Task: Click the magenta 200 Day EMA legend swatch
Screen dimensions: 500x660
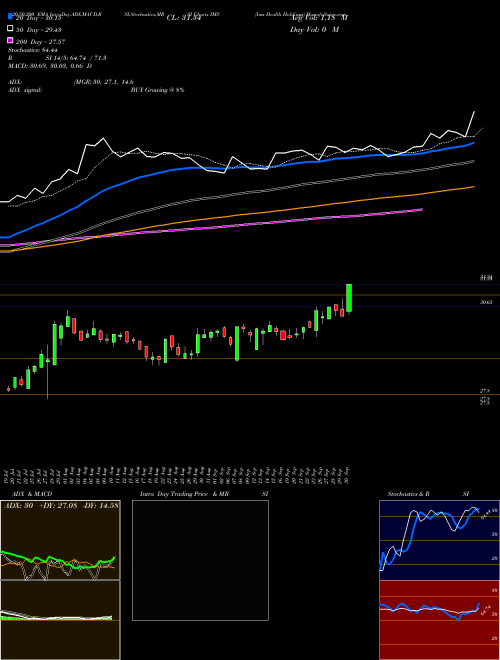Action: pos(10,40)
